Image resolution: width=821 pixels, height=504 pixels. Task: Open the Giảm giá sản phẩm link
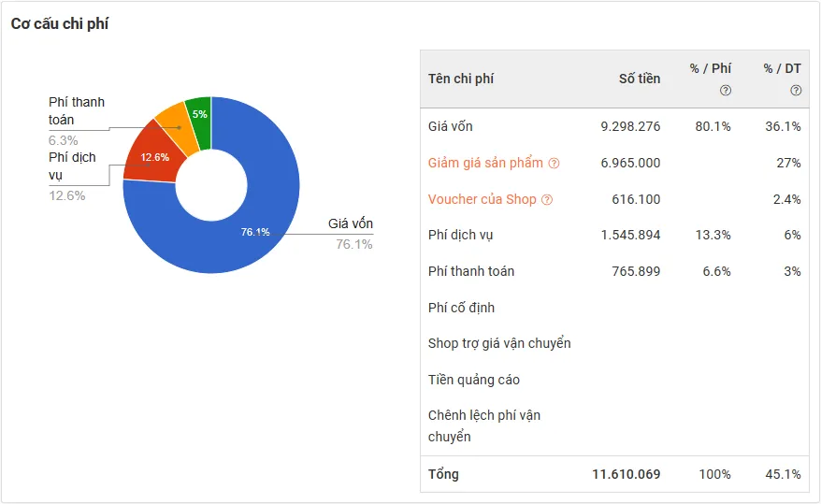click(x=485, y=163)
